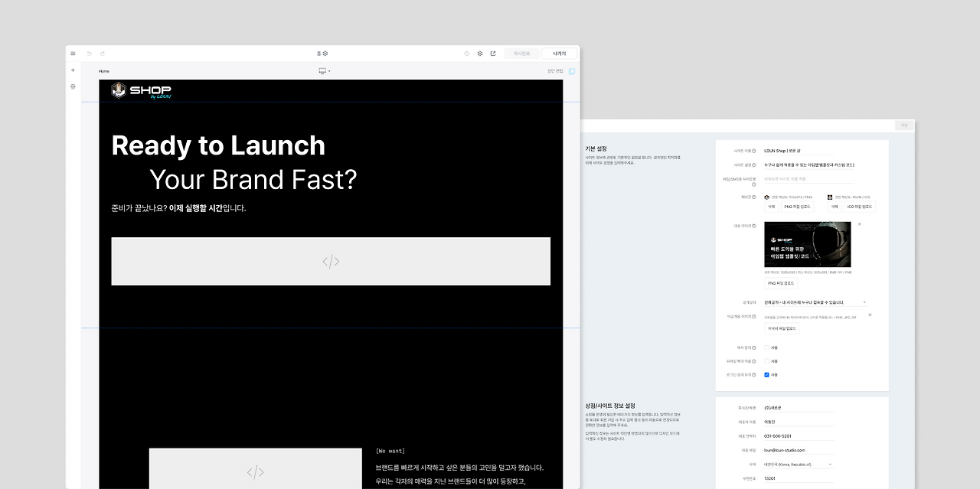Screen dimensions: 980x489
Task: Click help icon beside 로그인 상태 유지 label
Action: coord(754,375)
